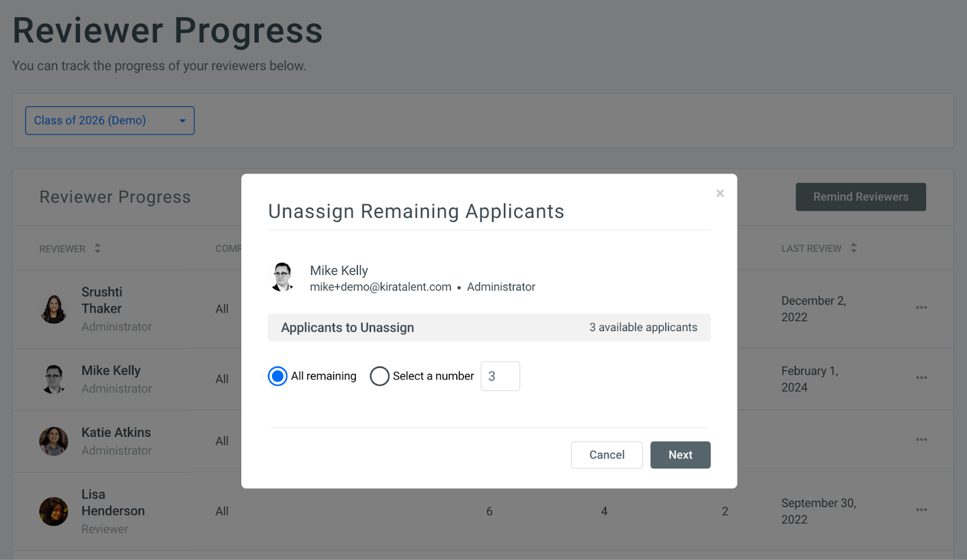Click Srushti Thaker's avatar in the table
Image resolution: width=967 pixels, height=560 pixels.
click(54, 309)
